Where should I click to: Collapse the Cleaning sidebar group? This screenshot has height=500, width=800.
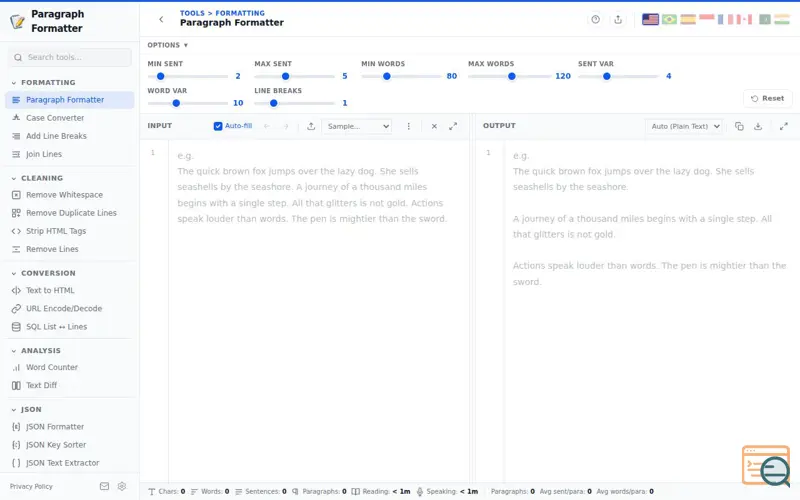[x=37, y=178]
